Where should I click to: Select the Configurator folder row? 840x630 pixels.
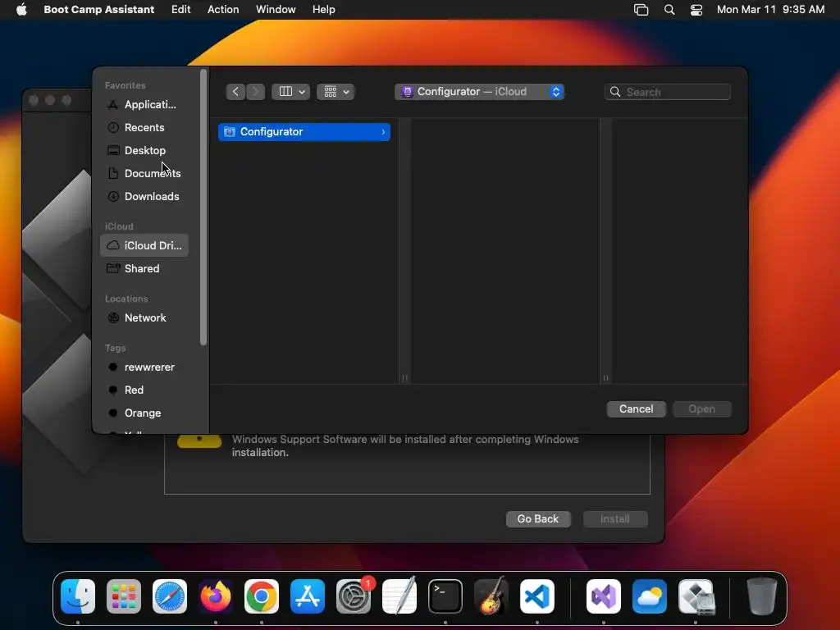click(x=304, y=132)
